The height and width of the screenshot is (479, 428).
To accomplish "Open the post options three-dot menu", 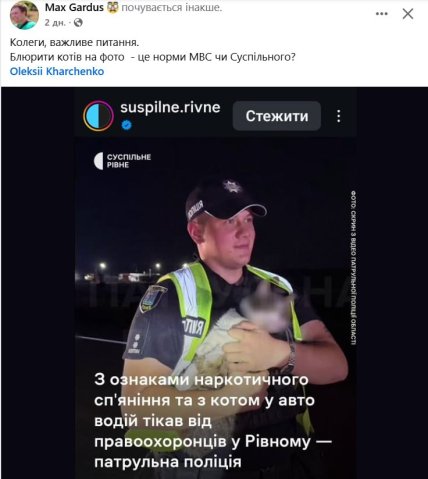I will point(382,14).
